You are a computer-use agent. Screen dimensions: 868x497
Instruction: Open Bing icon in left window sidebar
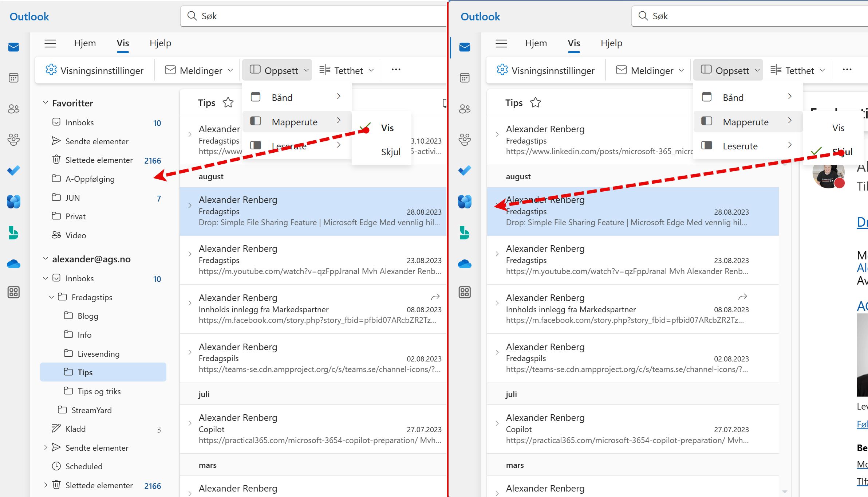point(14,232)
